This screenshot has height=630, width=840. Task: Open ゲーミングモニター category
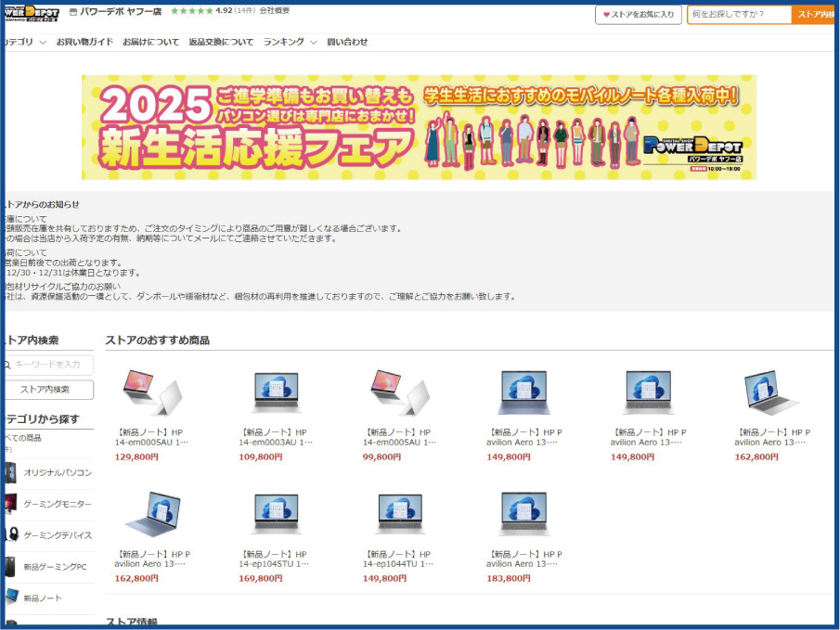[58, 504]
